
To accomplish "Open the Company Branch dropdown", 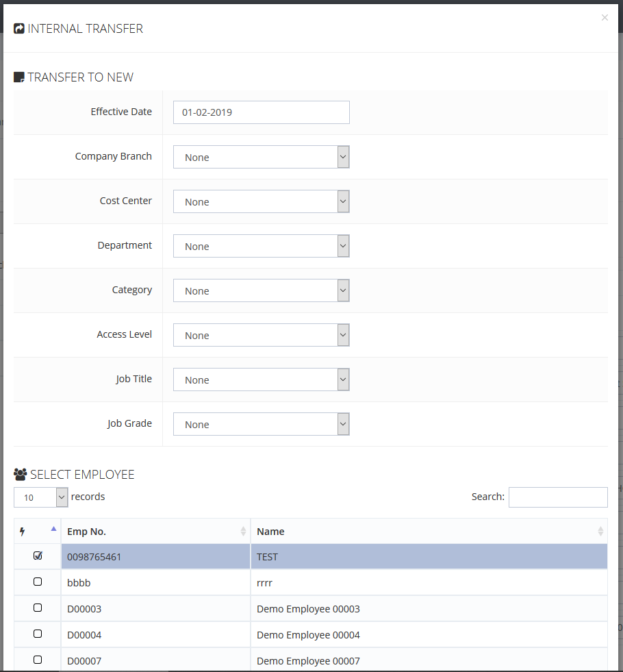I will (x=261, y=157).
